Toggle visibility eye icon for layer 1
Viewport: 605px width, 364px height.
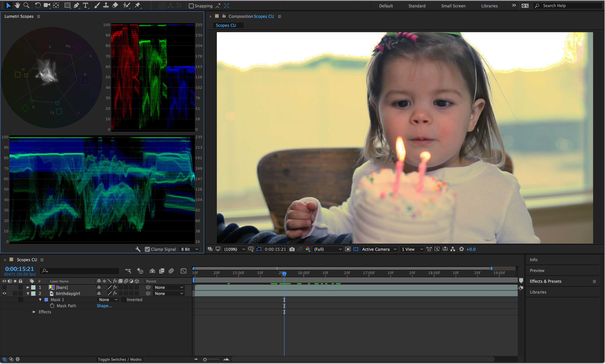tap(4, 287)
